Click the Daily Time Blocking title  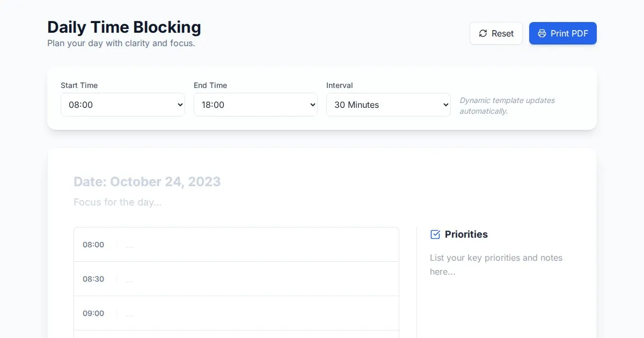(124, 27)
